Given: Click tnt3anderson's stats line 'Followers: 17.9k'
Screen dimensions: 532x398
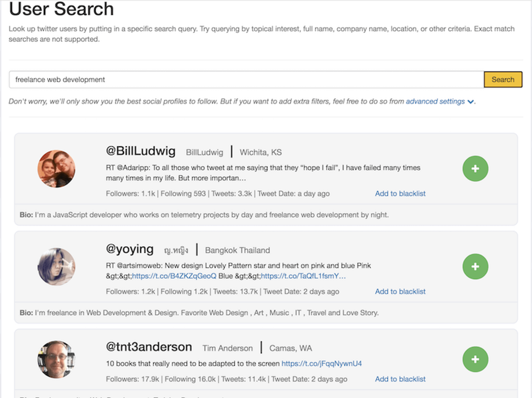Looking at the screenshot, I should coord(226,379).
